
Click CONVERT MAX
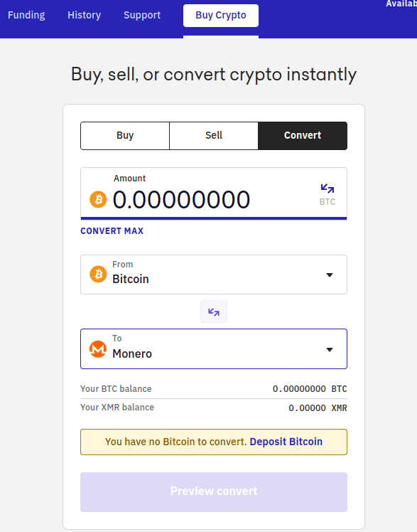pos(112,231)
